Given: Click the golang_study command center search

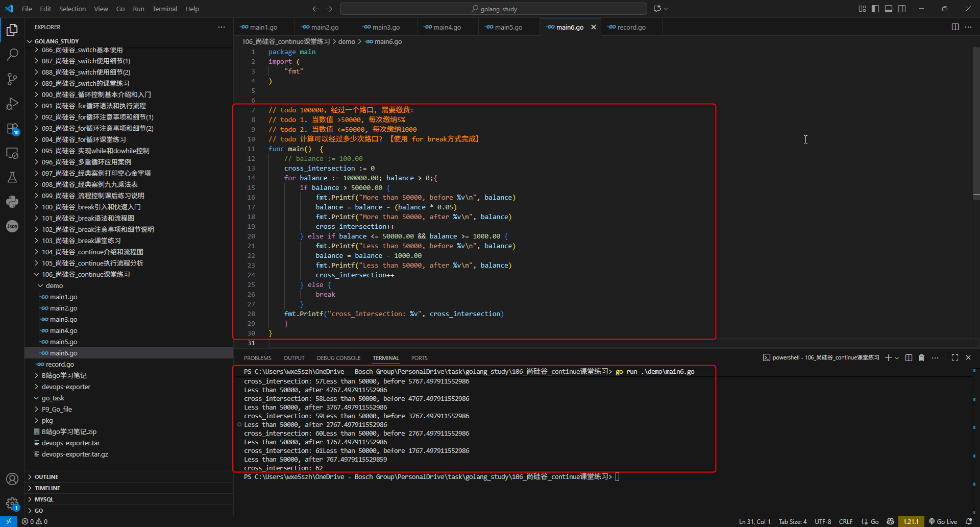Looking at the screenshot, I should [x=494, y=9].
